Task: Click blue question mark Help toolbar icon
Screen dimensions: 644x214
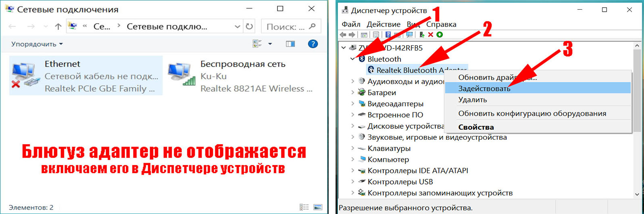Action: (388, 35)
